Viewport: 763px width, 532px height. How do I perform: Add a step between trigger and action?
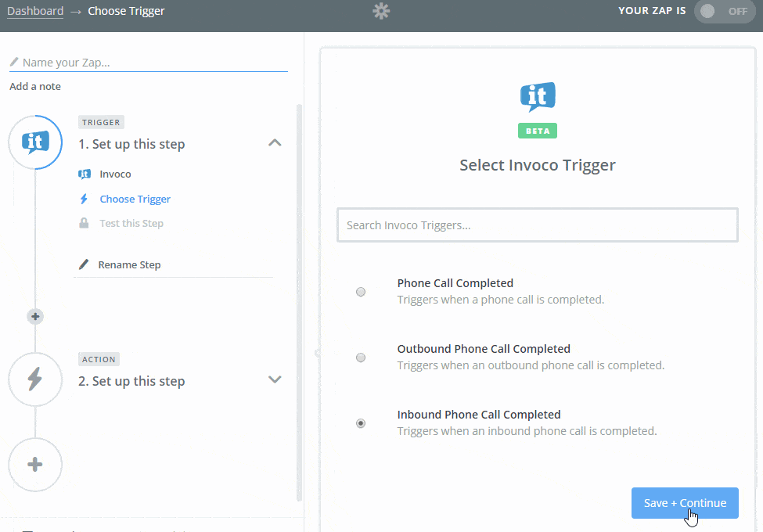(x=35, y=317)
